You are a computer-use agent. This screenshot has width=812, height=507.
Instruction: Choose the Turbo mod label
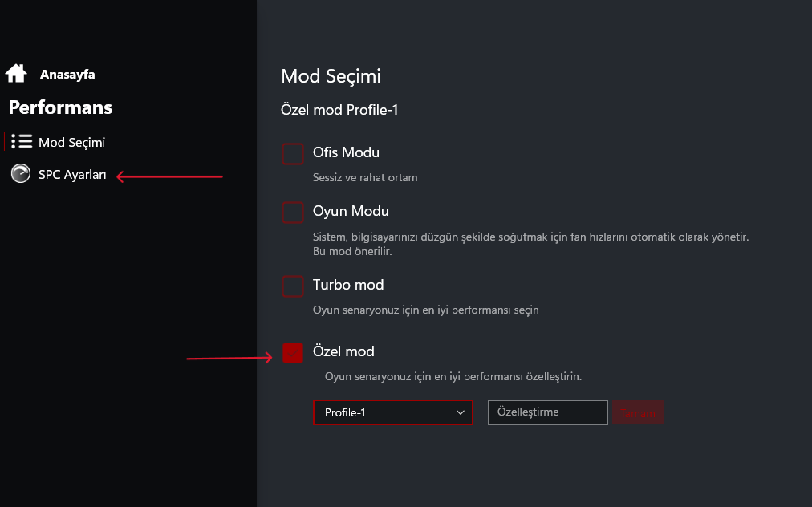(x=348, y=285)
